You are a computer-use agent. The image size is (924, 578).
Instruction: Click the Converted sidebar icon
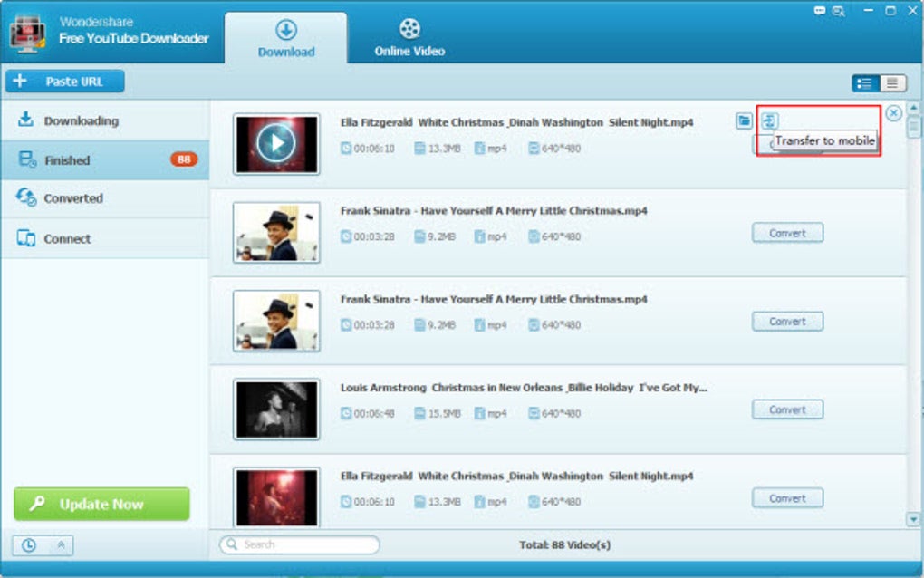tap(26, 197)
